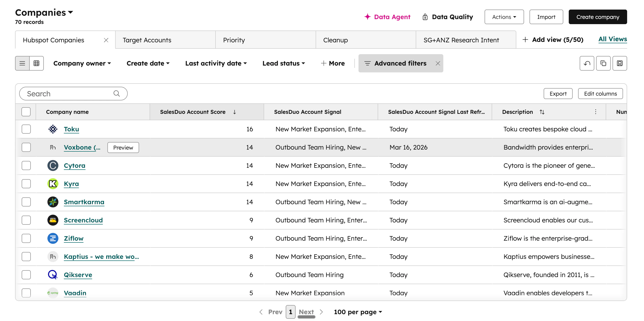Click the undo view changes icon
Image resolution: width=644 pixels, height=321 pixels.
(587, 63)
